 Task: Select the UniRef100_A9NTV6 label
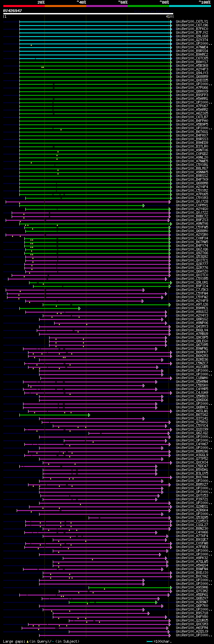point(192,223)
